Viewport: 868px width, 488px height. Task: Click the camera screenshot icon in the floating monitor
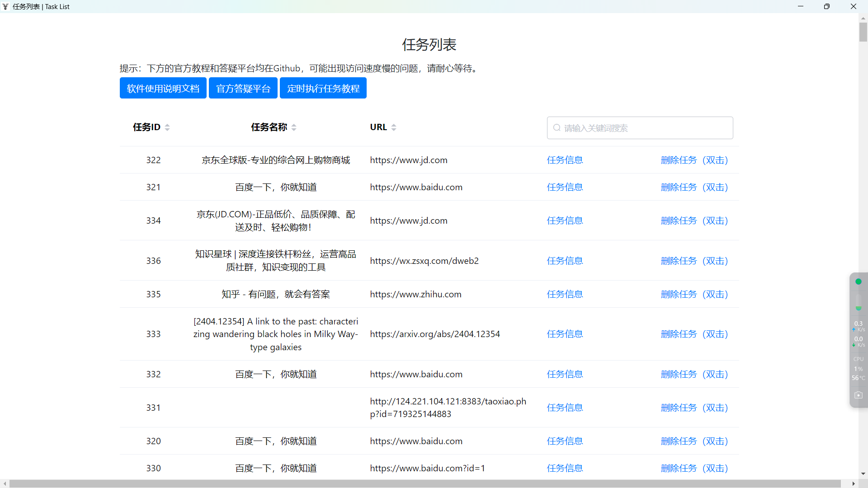[859, 395]
